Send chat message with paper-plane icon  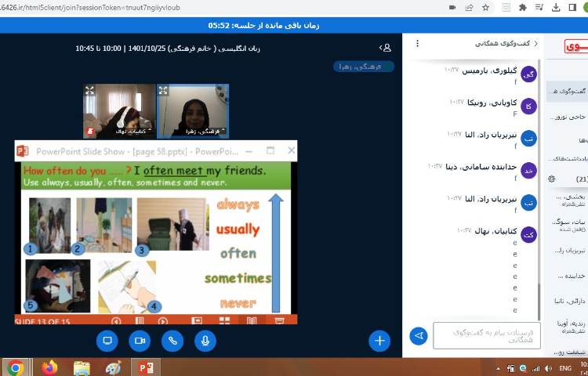(419, 335)
